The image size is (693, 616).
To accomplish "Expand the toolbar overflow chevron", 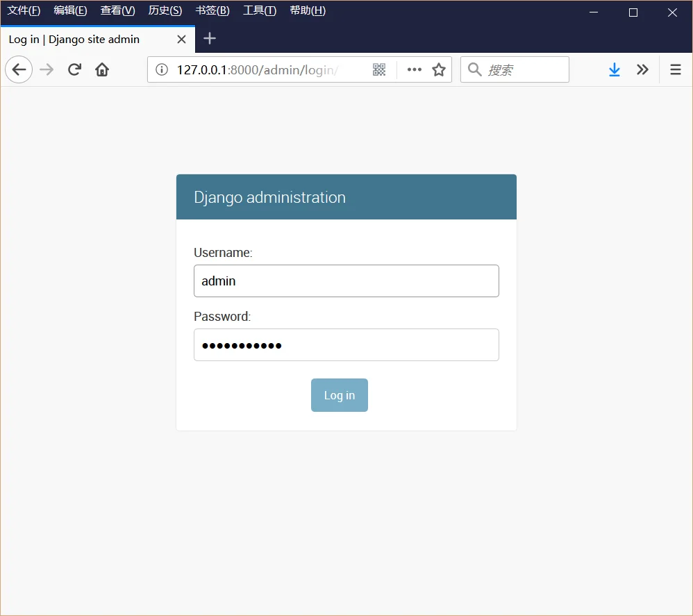I will pos(642,69).
